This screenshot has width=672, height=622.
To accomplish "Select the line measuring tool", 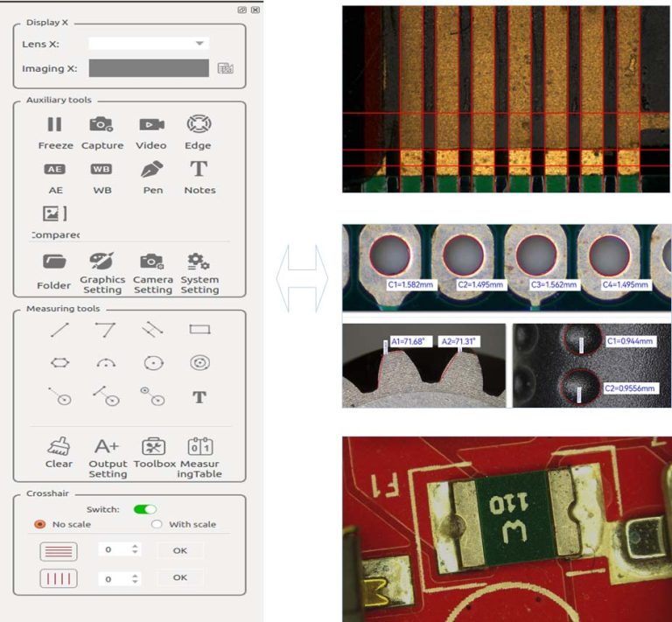I will (59, 330).
